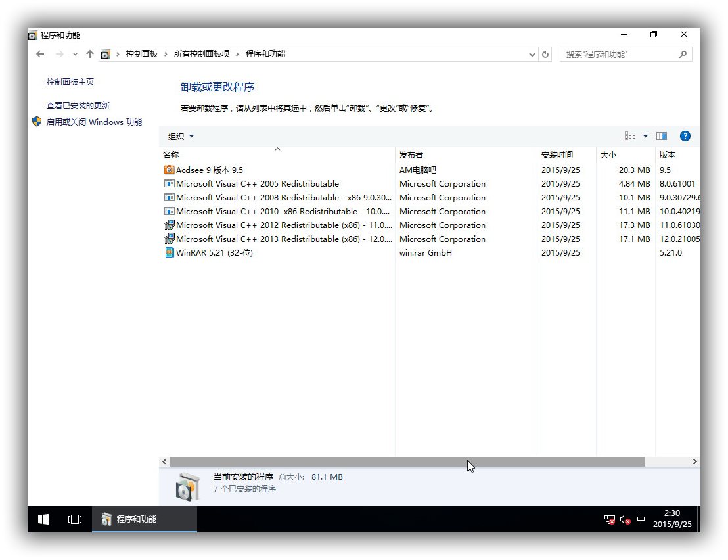Click the horizontal scrollbar thumb
The image size is (728, 560).
click(x=407, y=461)
